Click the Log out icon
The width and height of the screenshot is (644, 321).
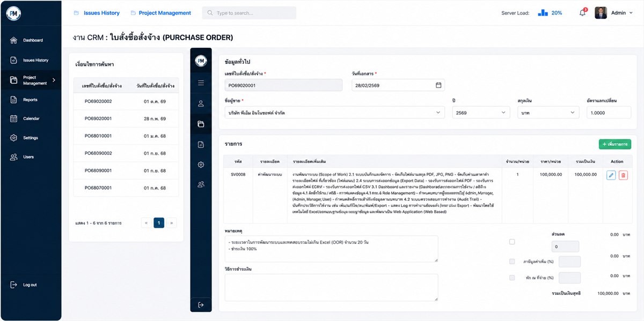pyautogui.click(x=14, y=285)
